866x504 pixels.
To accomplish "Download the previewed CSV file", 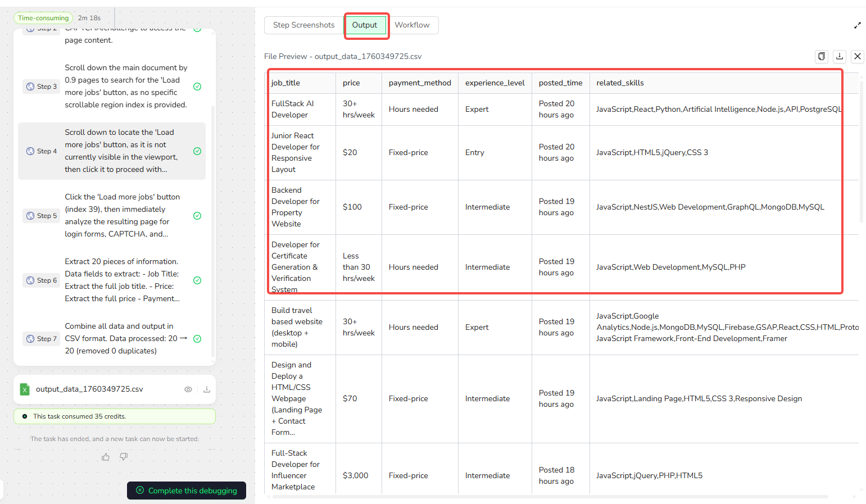I will [840, 56].
